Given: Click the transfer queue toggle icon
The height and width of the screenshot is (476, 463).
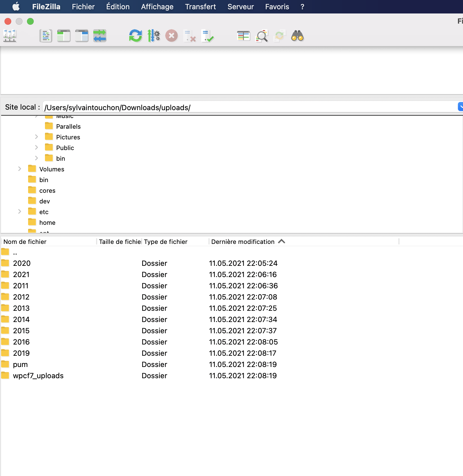Looking at the screenshot, I should point(100,36).
